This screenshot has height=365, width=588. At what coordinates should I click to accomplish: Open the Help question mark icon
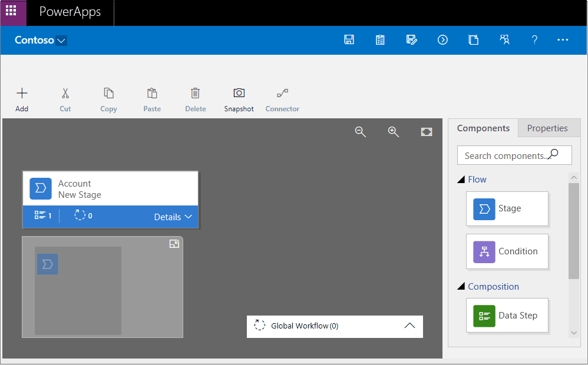pos(534,39)
